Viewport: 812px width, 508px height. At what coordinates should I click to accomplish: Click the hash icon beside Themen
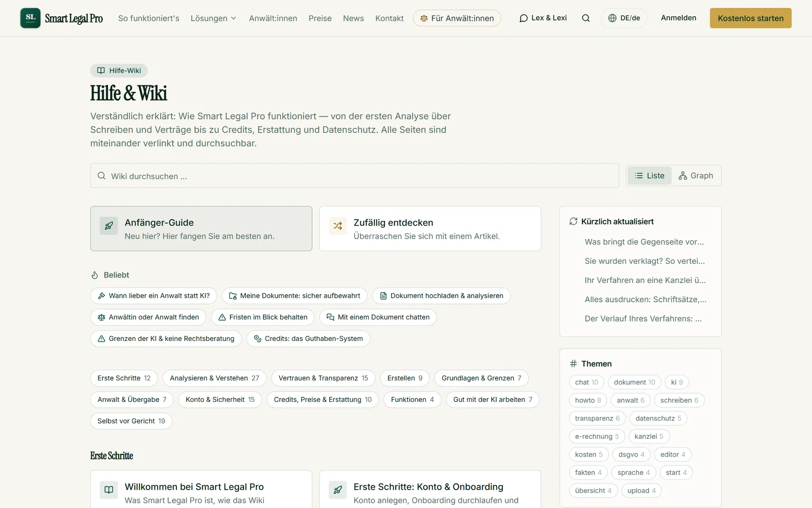(573, 364)
